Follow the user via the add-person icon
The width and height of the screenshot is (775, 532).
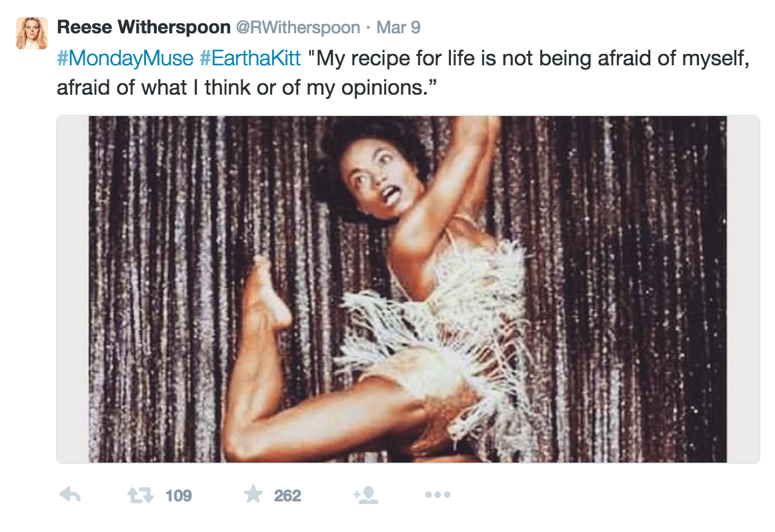tap(365, 495)
